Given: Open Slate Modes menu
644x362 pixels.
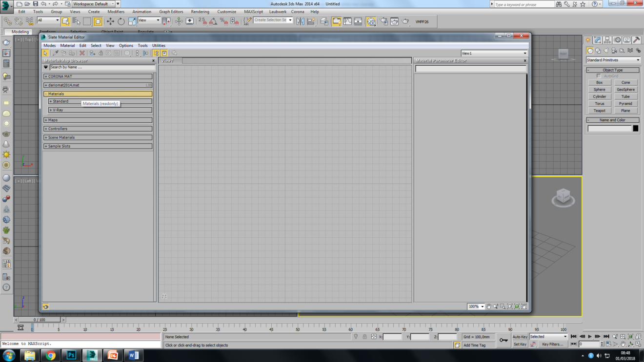Looking at the screenshot, I should 50,46.
